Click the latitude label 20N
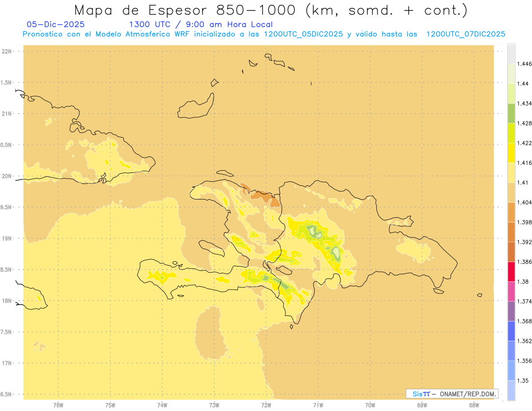The image size is (532, 411). tap(6, 176)
